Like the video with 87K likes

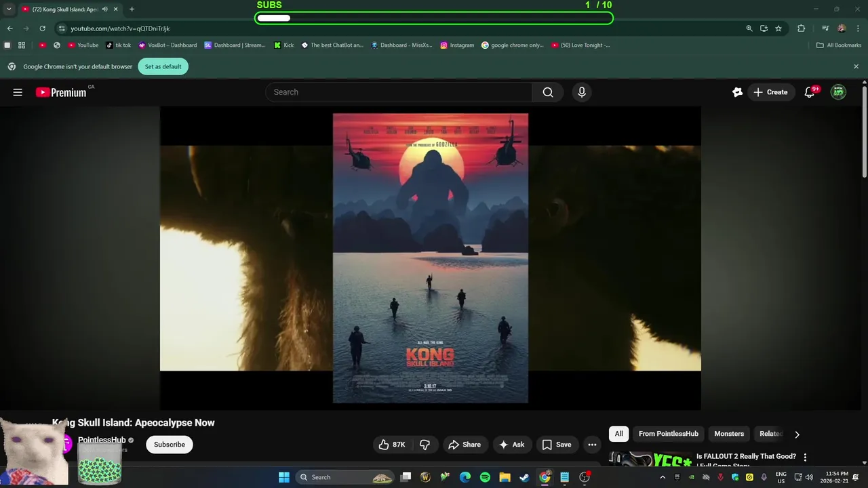[392, 445]
